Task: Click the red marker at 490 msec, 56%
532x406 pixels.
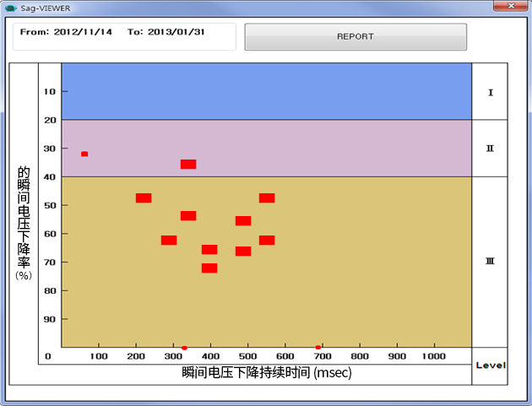Action: click(243, 220)
